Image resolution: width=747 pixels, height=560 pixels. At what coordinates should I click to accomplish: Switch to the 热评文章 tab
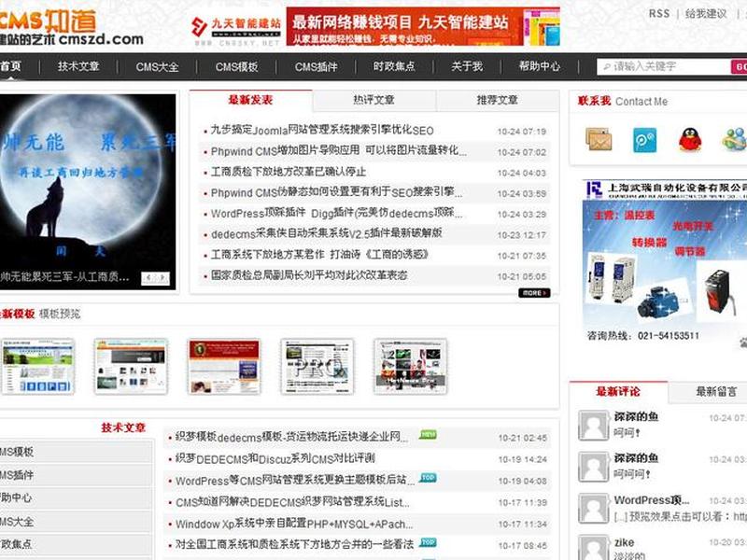point(374,100)
